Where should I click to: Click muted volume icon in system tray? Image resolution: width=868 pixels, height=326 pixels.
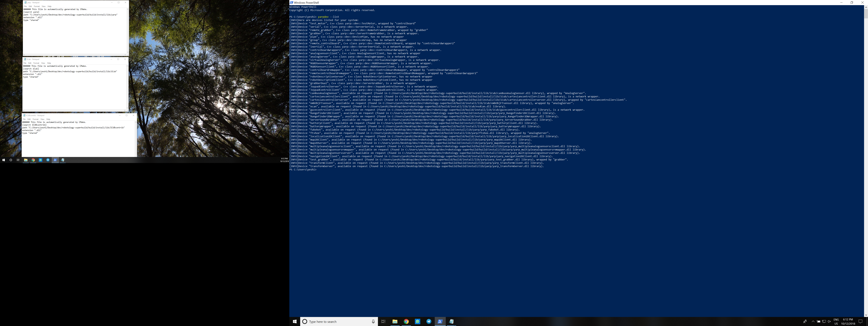tap(829, 322)
